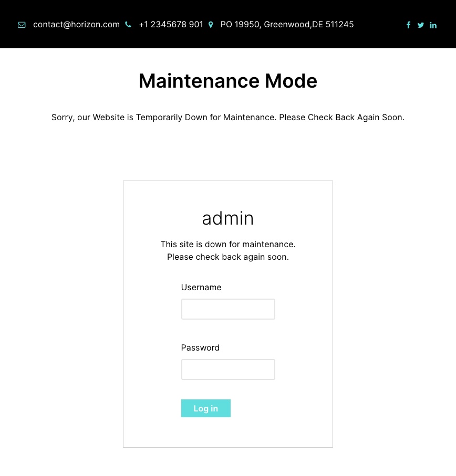Click 'This site is down for maintenance' text

pos(227,245)
